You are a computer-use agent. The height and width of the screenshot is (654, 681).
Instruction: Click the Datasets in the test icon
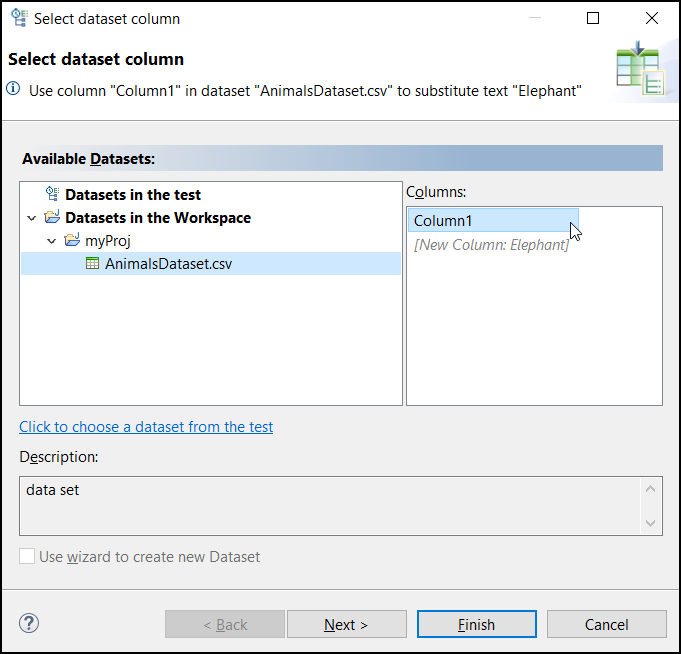(53, 195)
